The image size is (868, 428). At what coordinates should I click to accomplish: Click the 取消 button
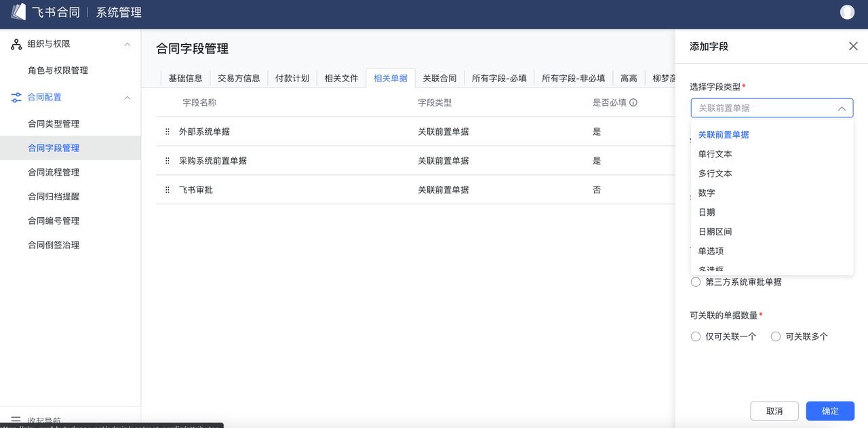point(774,411)
